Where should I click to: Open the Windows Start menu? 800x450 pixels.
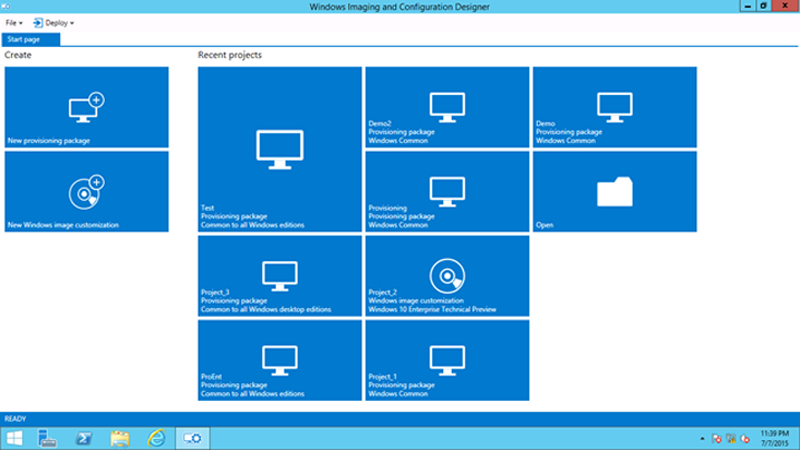click(x=15, y=438)
